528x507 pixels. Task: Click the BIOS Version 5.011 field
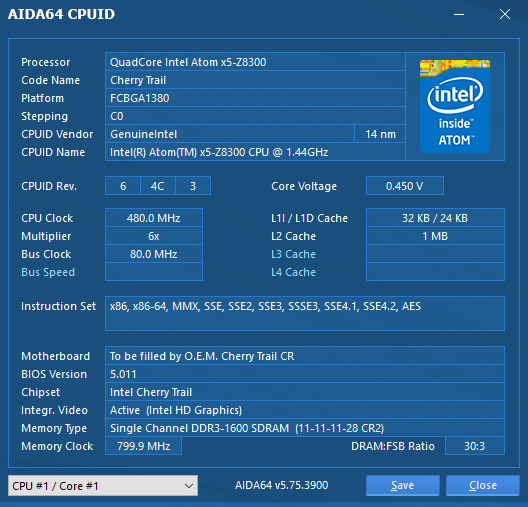(x=305, y=374)
